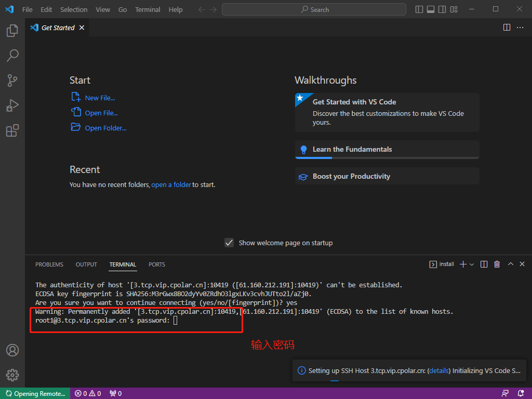Switch to the PORTS tab
The width and height of the screenshot is (532, 399).
[156, 264]
